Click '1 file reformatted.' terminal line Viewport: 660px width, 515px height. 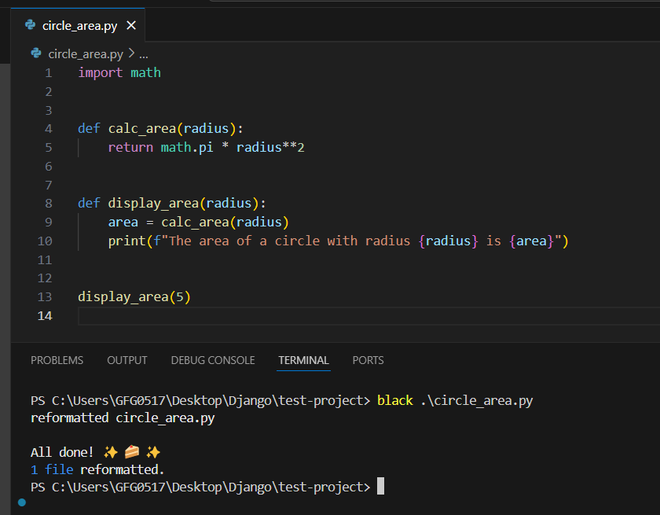(x=97, y=470)
